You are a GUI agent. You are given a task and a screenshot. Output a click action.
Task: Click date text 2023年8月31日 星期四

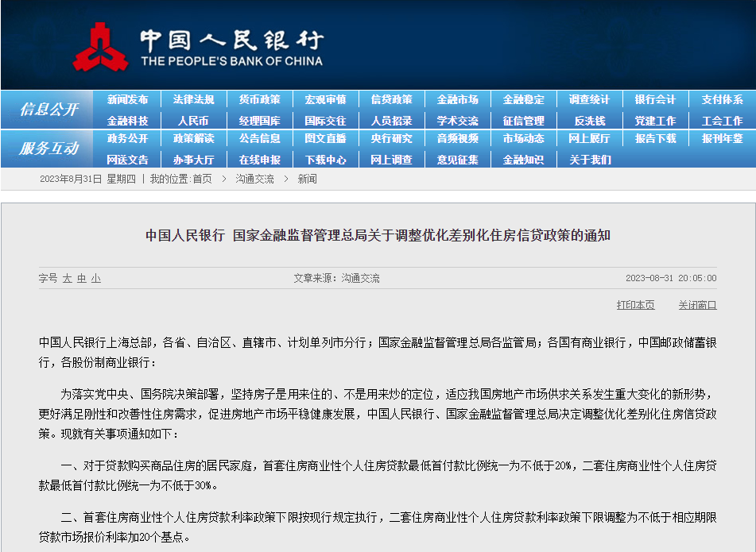pyautogui.click(x=87, y=179)
